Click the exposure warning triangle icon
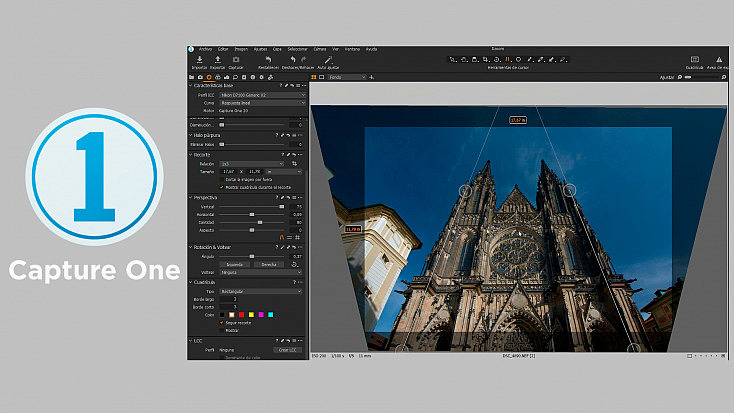The image size is (734, 413). click(x=719, y=59)
